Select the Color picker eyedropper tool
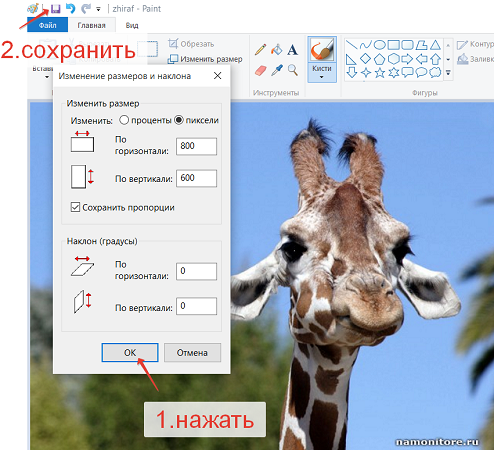The width and height of the screenshot is (494, 450). point(277,70)
